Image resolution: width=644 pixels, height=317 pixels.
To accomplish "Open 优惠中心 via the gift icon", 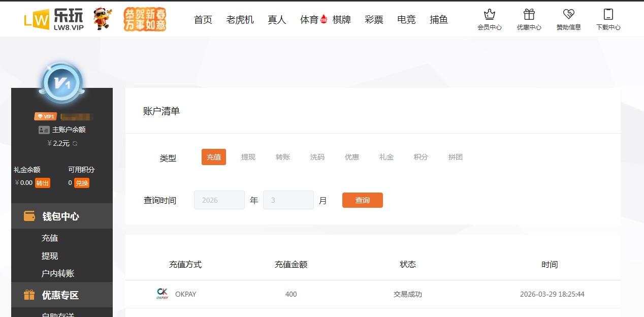I will pyautogui.click(x=529, y=19).
